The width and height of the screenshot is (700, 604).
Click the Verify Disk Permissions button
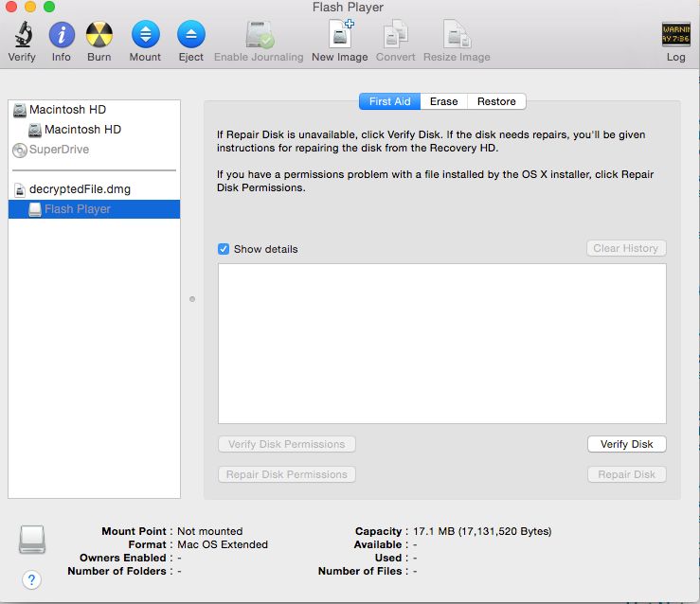287,444
